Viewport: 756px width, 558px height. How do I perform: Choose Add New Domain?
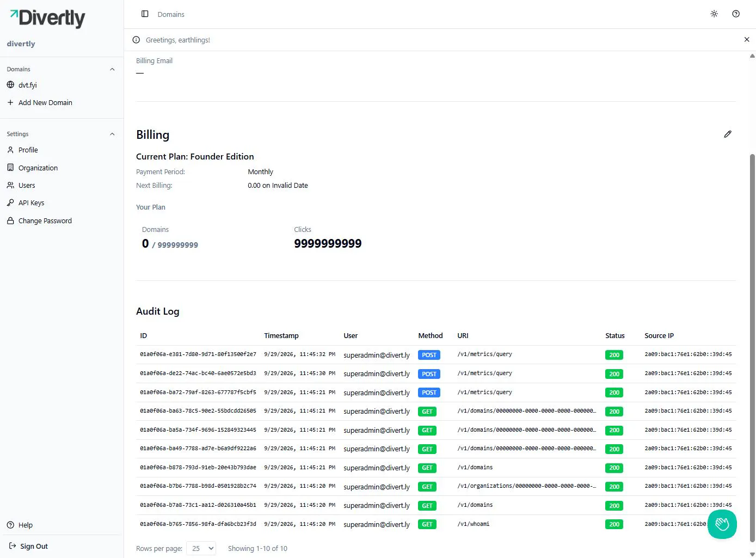click(x=45, y=102)
